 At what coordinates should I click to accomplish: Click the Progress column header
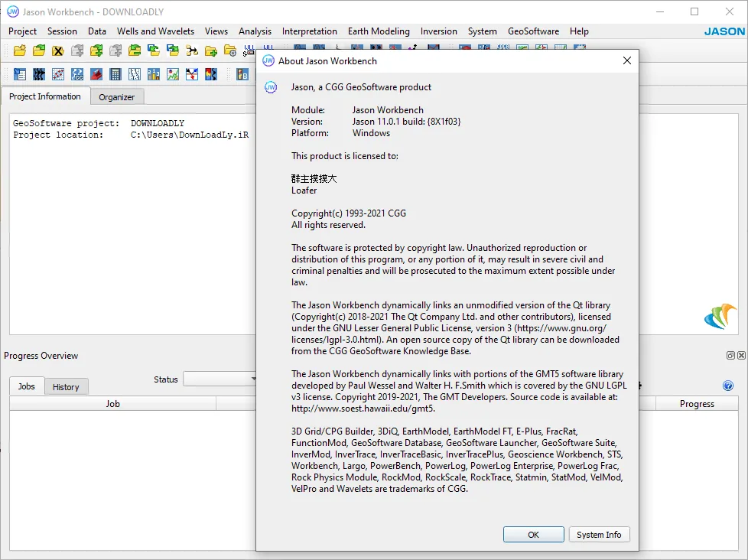pyautogui.click(x=697, y=404)
